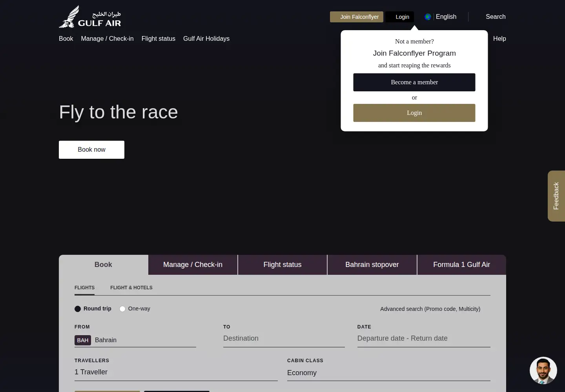565x392 pixels.
Task: Open the Book menu in top navigation
Action: pos(66,38)
